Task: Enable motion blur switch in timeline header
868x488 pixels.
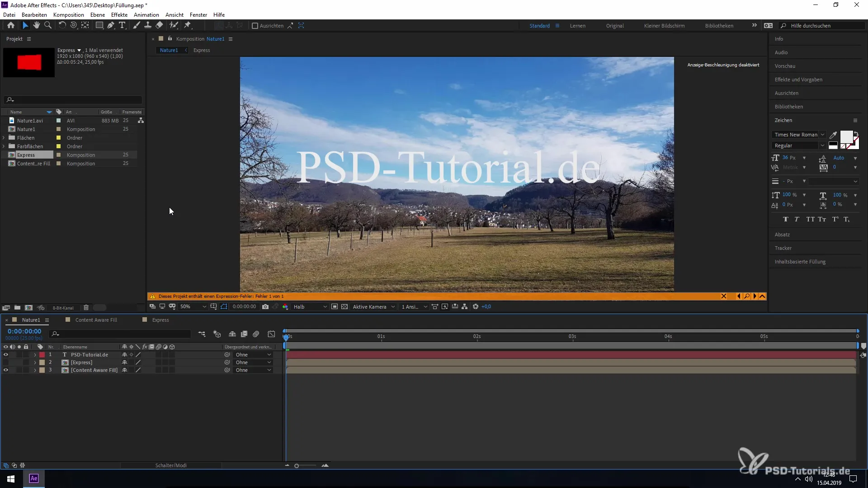Action: [x=256, y=334]
